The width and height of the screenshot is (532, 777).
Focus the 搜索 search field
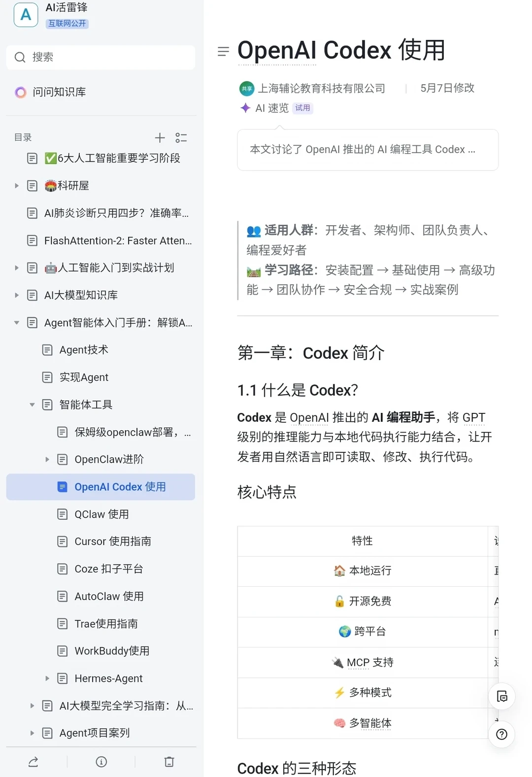[x=100, y=57]
